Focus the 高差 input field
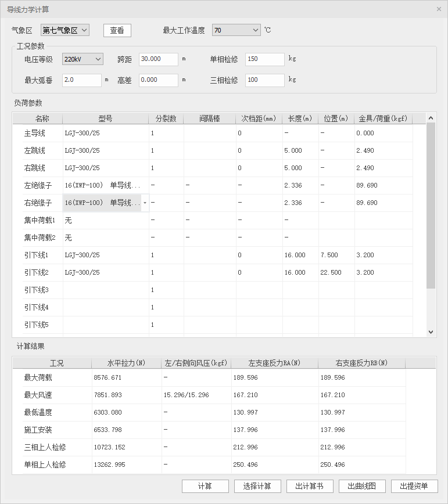 (158, 80)
